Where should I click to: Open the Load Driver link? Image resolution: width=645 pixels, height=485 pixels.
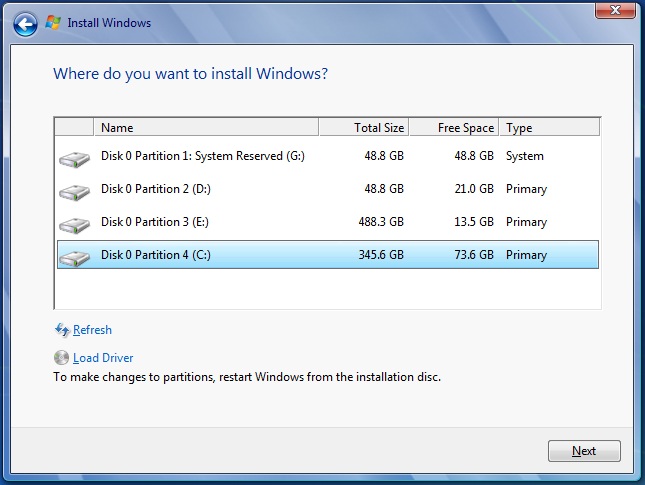pos(103,358)
